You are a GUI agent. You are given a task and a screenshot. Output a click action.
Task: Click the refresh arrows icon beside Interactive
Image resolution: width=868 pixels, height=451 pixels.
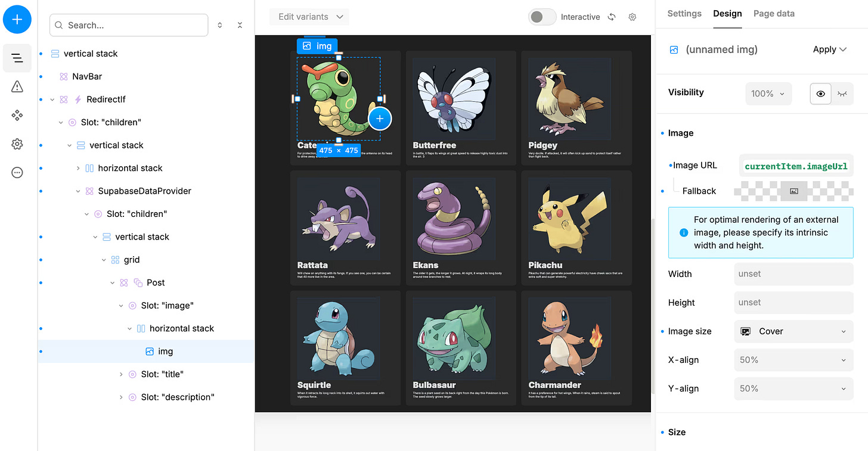tap(612, 17)
